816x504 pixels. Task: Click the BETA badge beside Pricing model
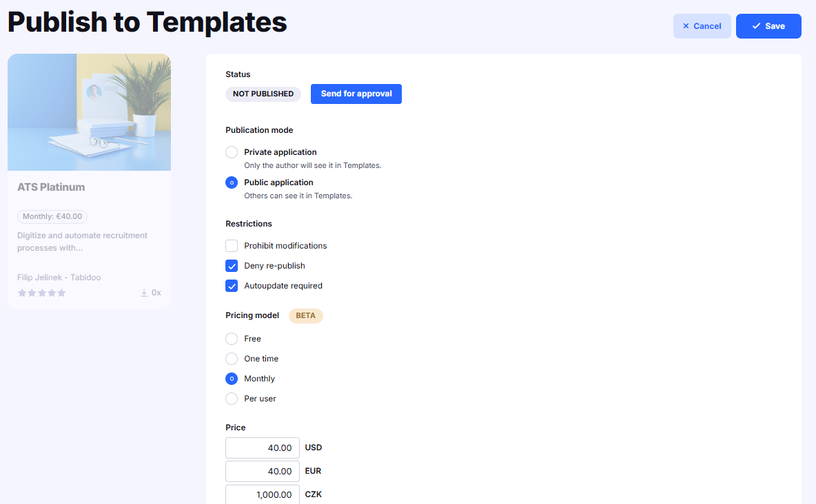pyautogui.click(x=305, y=315)
